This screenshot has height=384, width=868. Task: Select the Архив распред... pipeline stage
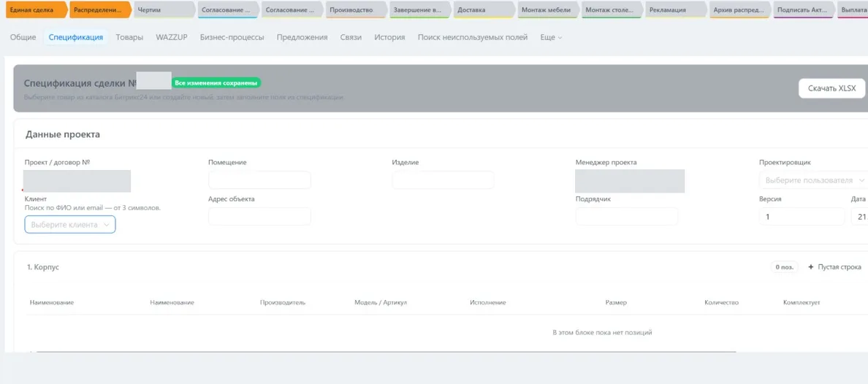click(x=740, y=10)
